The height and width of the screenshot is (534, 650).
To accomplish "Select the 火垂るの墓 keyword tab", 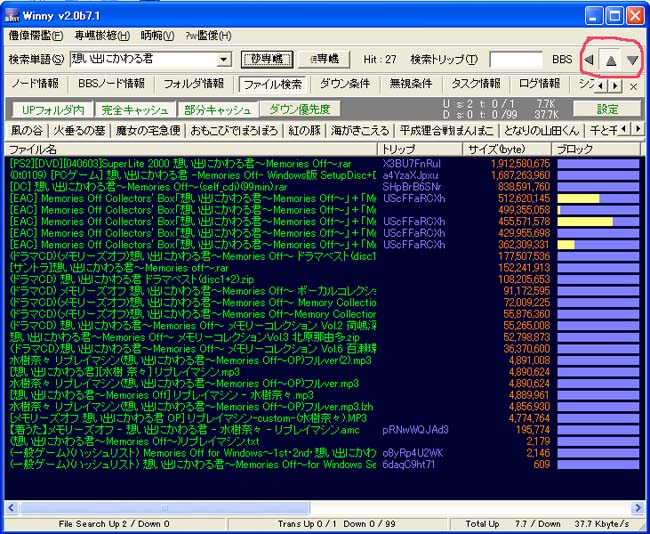I will (x=79, y=131).
